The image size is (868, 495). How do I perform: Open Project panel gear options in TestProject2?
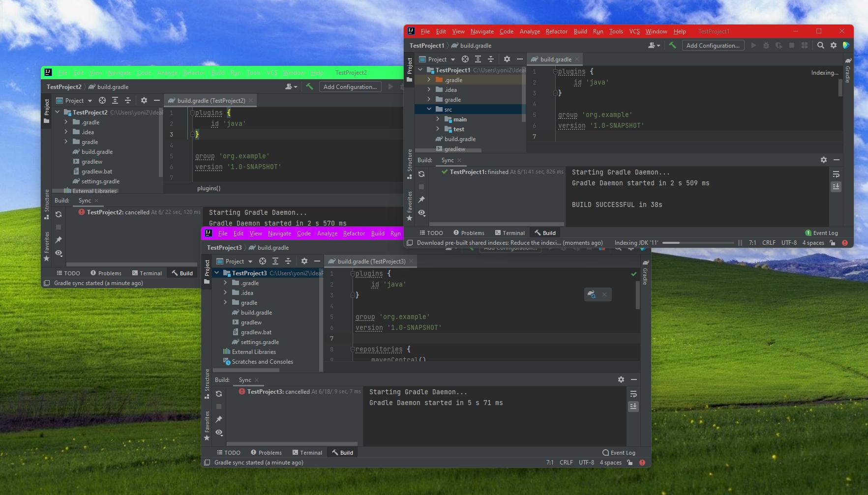click(144, 100)
